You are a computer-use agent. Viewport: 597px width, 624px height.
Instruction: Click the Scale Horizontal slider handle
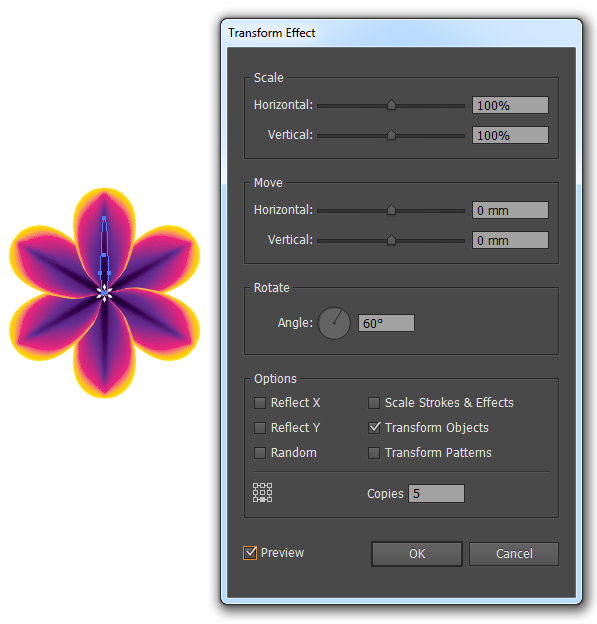point(391,105)
